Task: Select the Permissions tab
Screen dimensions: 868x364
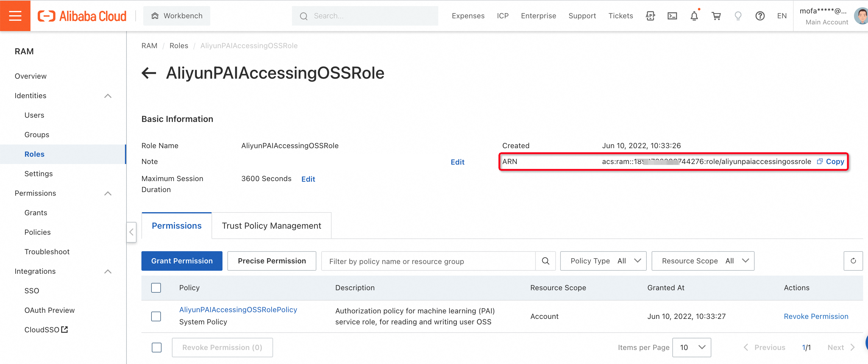Action: pyautogui.click(x=176, y=226)
